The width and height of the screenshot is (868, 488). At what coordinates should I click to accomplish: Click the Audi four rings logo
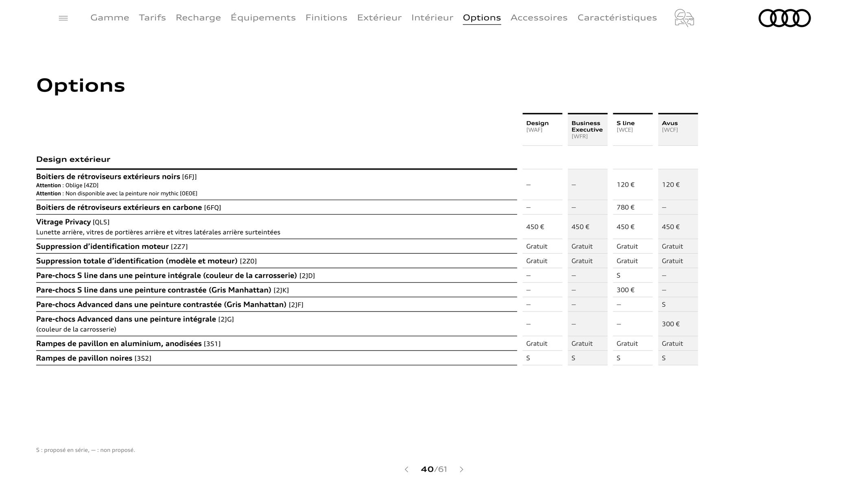click(785, 18)
